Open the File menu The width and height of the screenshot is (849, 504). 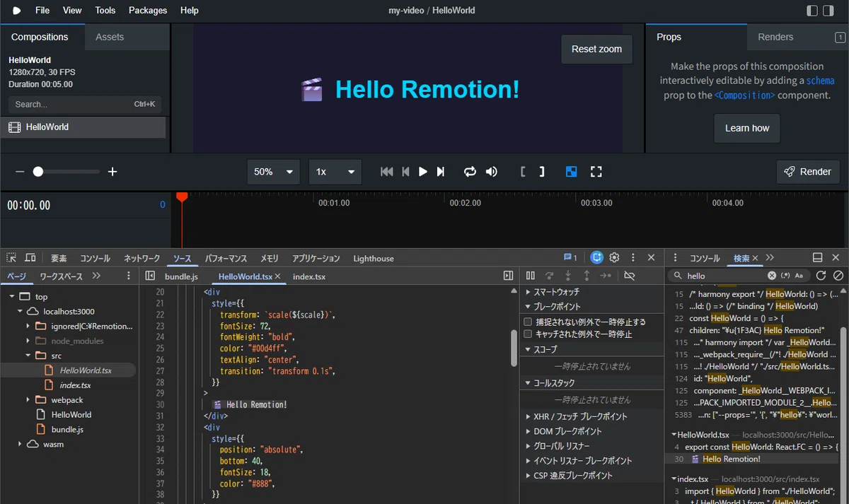42,11
